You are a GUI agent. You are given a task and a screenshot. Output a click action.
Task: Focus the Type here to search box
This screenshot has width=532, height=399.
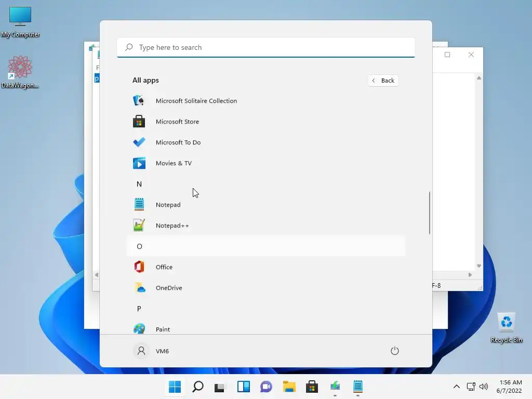coord(265,47)
